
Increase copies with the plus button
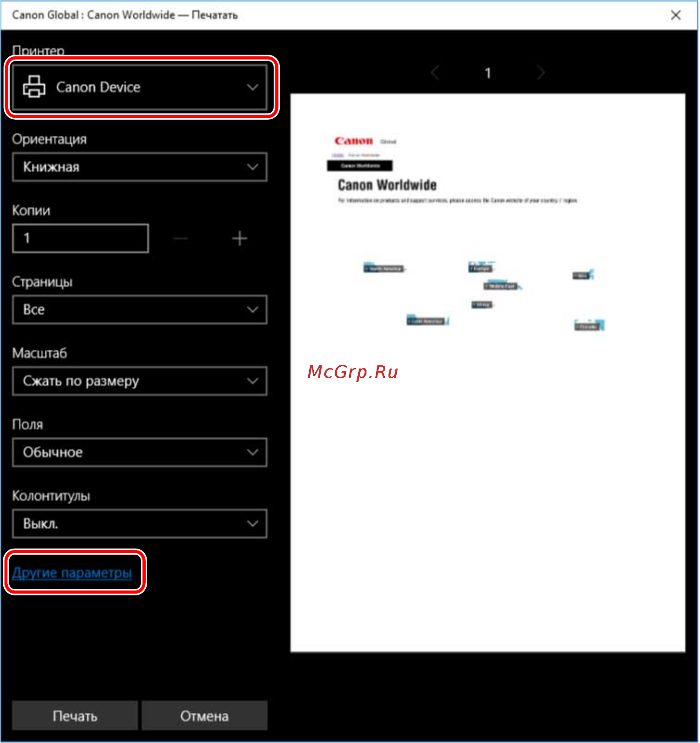(240, 238)
